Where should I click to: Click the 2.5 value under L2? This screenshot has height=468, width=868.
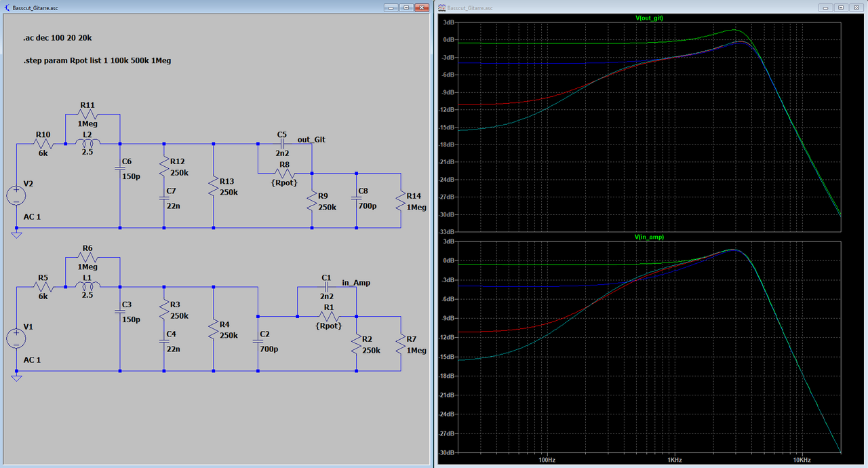click(87, 153)
